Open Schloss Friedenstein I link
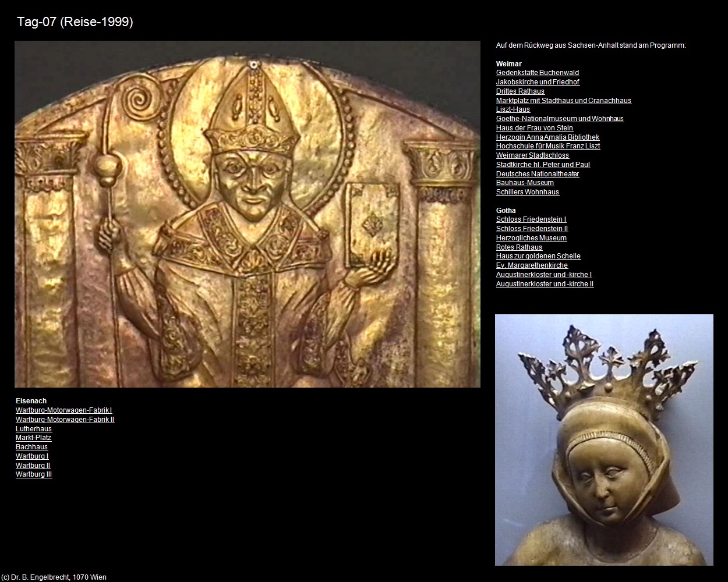 pos(531,219)
